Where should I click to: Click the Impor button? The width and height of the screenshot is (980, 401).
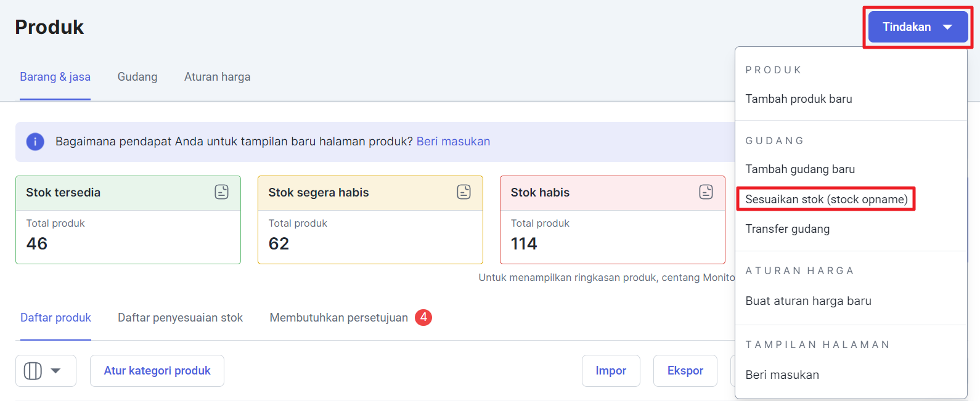pyautogui.click(x=611, y=371)
